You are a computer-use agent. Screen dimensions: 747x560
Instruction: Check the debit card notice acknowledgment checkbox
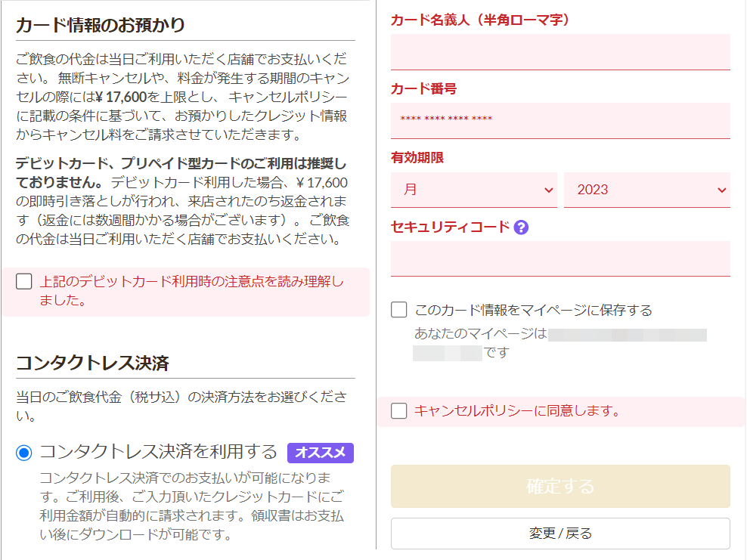(24, 282)
